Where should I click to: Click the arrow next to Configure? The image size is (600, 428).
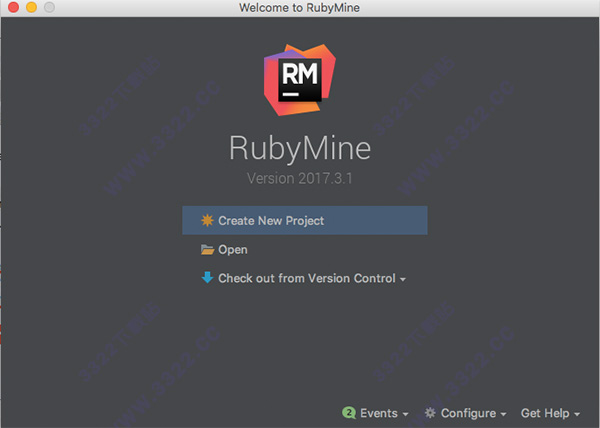click(503, 414)
